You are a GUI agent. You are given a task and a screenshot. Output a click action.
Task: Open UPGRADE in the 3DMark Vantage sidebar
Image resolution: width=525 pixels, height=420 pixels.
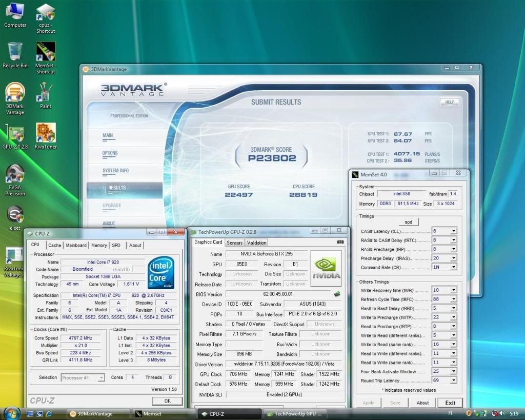click(111, 206)
